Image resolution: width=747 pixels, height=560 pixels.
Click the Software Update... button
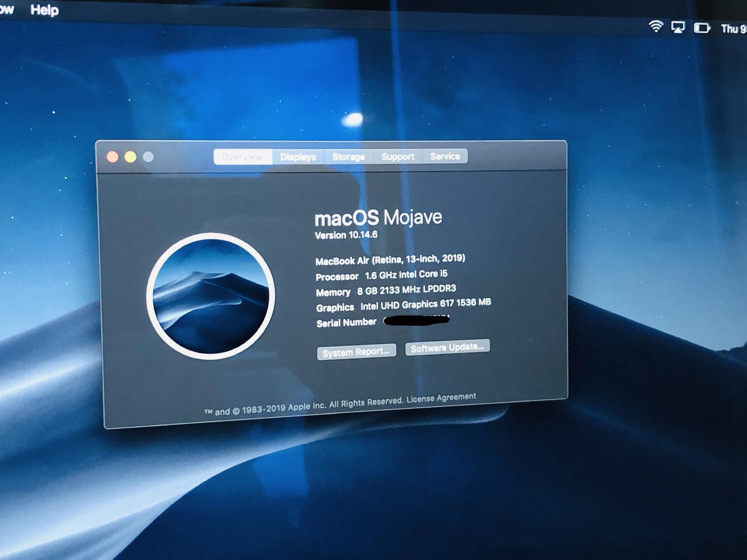(x=447, y=347)
